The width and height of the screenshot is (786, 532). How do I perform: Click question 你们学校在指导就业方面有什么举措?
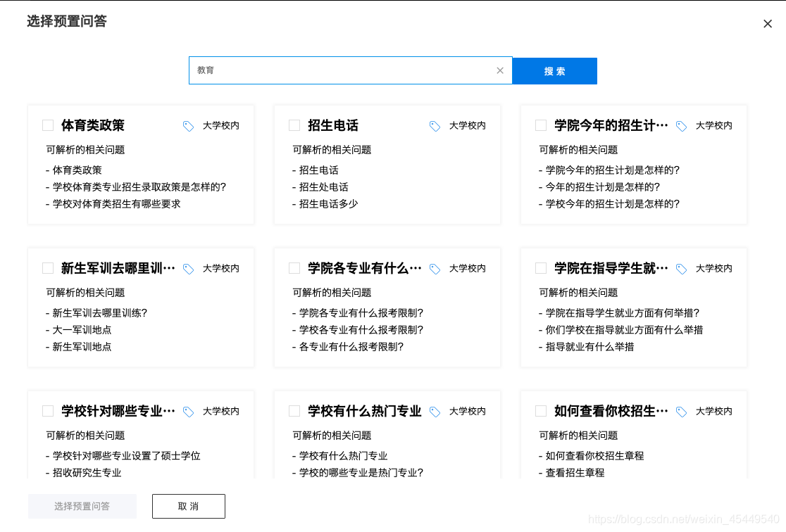click(x=624, y=329)
